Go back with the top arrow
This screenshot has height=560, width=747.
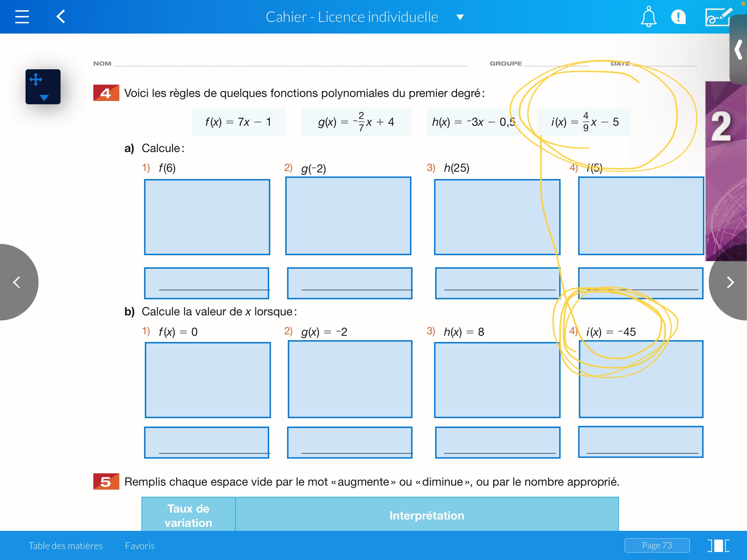[x=61, y=17]
